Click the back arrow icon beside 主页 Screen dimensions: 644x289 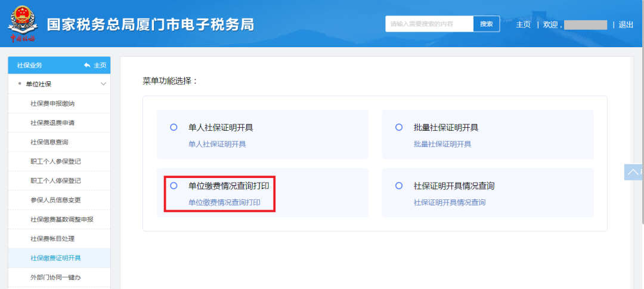coord(87,65)
